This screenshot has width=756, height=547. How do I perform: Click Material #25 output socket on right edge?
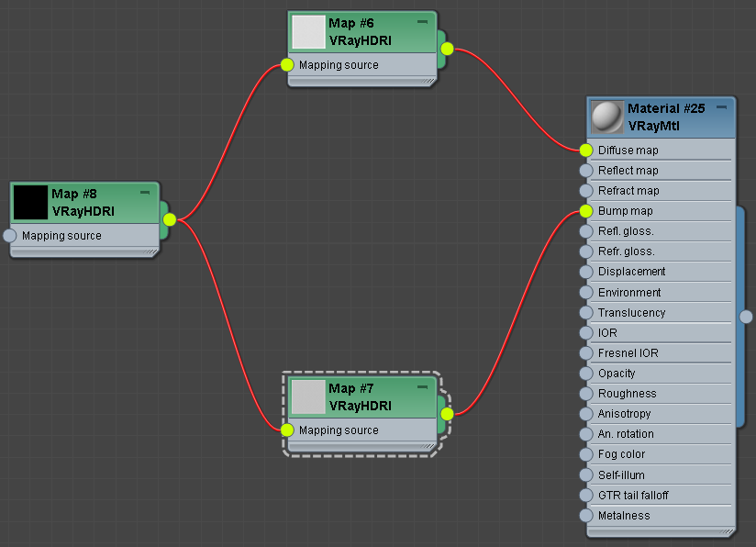(746, 317)
